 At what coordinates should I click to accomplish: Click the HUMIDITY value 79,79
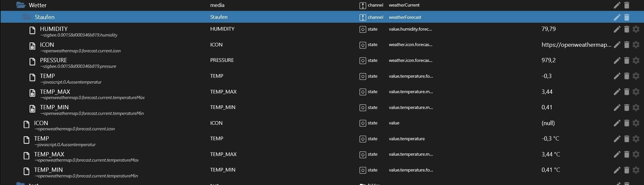[x=549, y=29]
